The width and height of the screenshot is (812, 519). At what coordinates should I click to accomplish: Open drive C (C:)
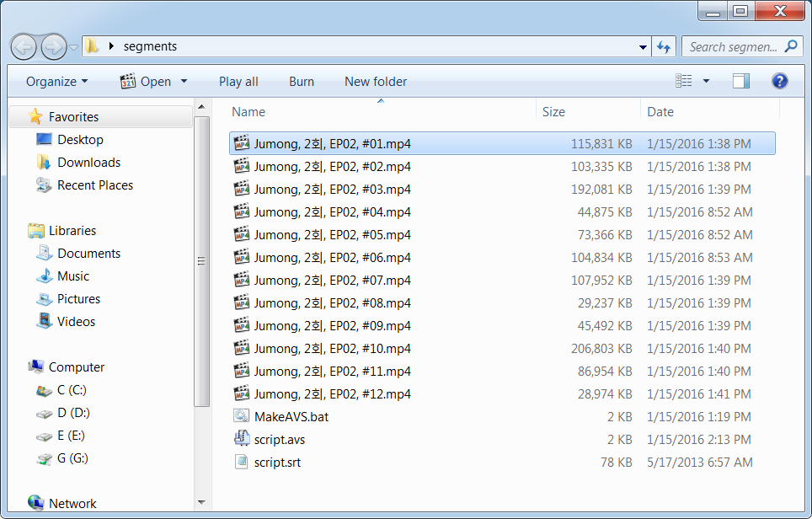click(72, 390)
